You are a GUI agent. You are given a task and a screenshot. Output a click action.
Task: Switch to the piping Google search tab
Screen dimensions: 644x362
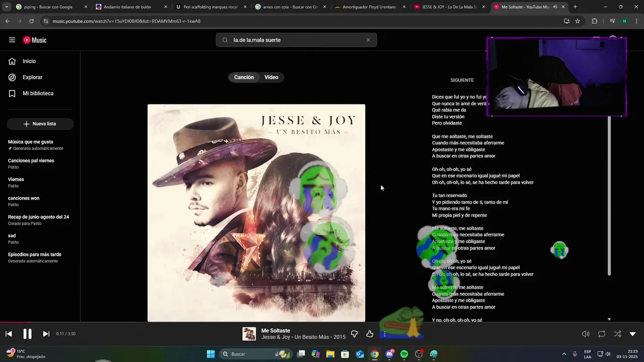(x=52, y=7)
